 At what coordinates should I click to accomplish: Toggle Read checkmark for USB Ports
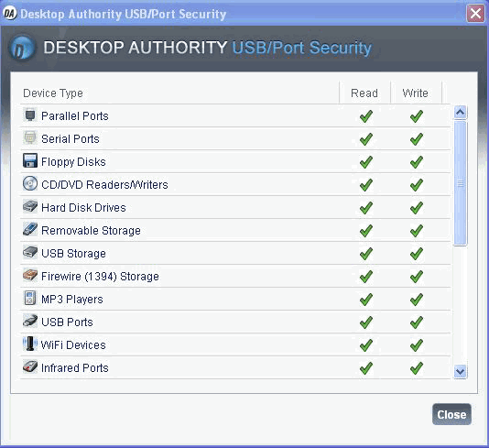click(366, 322)
